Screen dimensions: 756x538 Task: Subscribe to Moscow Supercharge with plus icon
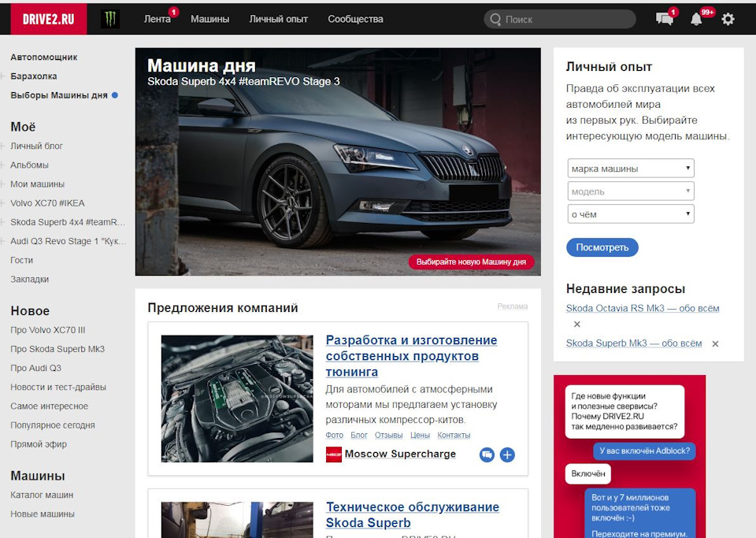[x=507, y=455]
